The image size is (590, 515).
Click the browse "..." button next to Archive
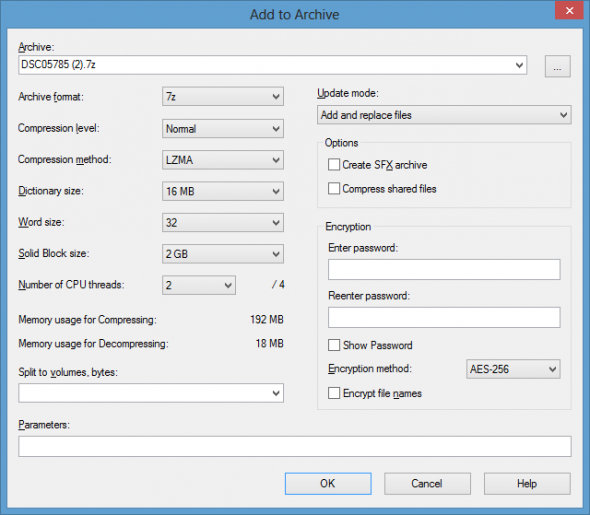[557, 66]
